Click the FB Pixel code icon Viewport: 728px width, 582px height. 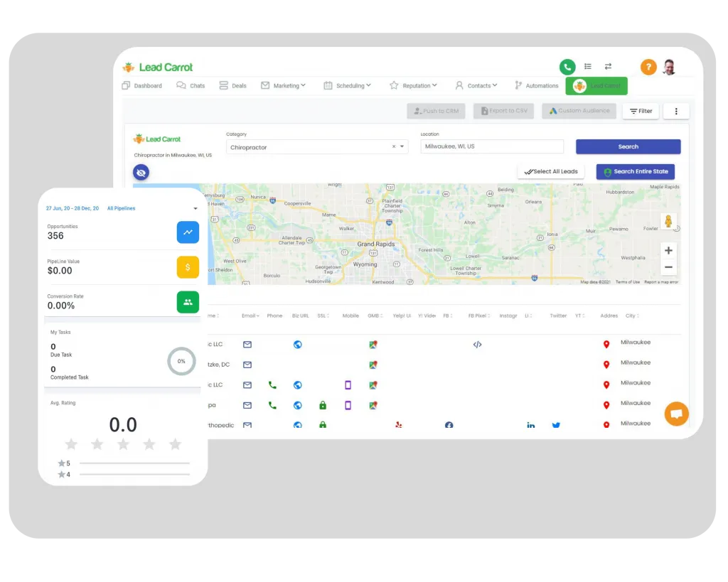(477, 345)
